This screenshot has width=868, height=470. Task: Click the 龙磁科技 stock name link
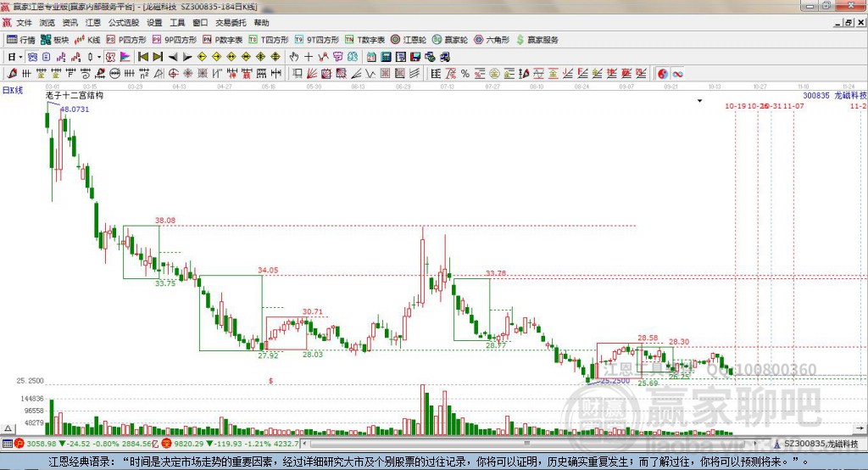click(x=850, y=96)
